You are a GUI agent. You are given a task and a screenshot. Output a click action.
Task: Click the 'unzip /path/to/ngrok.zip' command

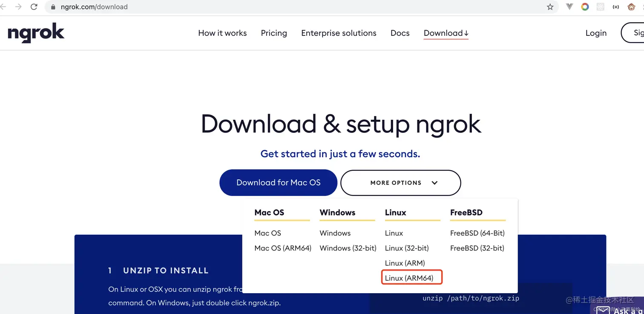(x=471, y=298)
